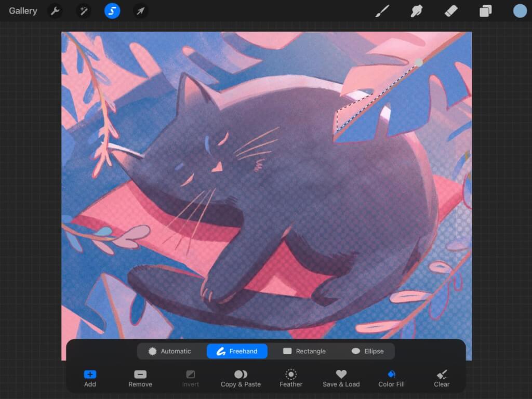532x399 pixels.
Task: Clear the current selection
Action: click(x=442, y=378)
